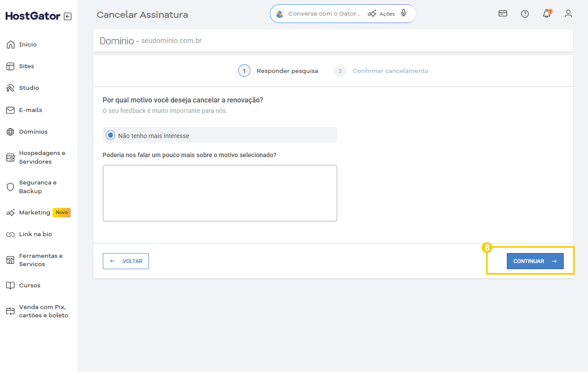Open the notifications bell
Viewport: 588px width, 372px height.
[x=547, y=14]
